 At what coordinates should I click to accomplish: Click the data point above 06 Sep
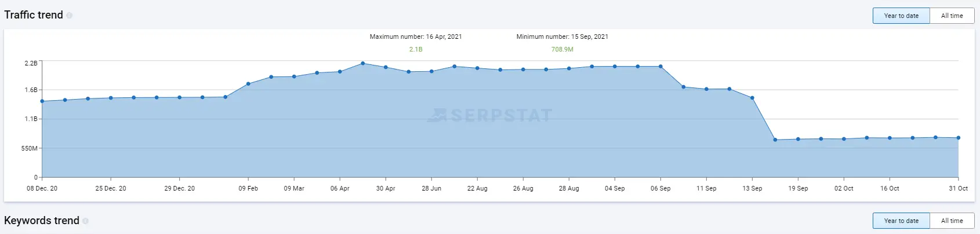pyautogui.click(x=660, y=67)
